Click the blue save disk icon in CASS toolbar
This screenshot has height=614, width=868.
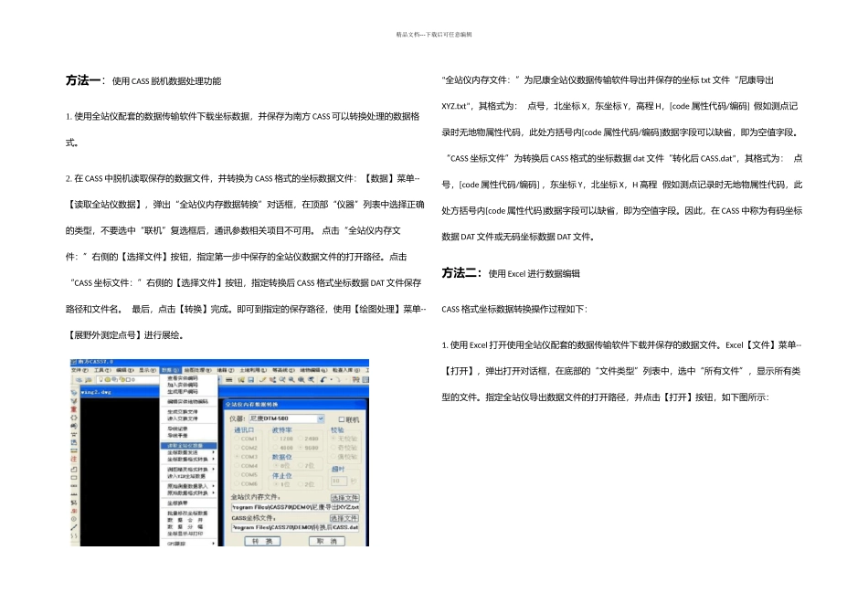(x=250, y=380)
